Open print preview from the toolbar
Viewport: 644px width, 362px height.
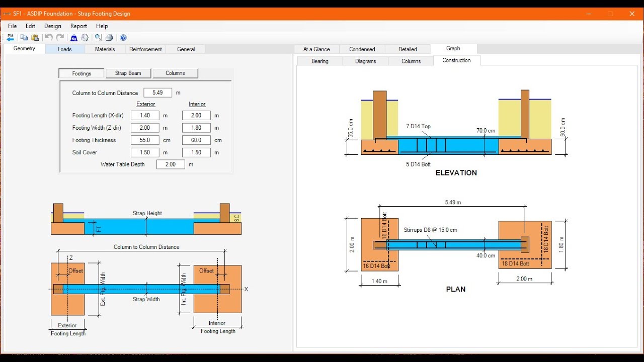98,38
